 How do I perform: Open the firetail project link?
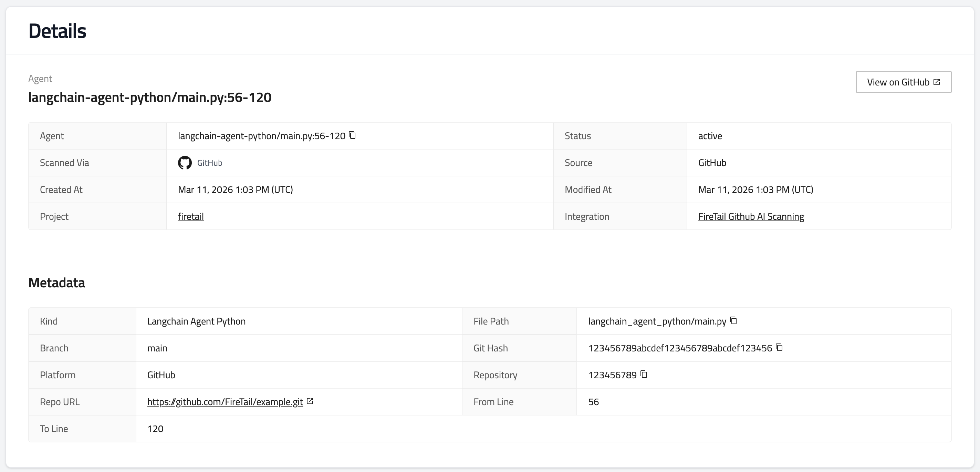click(191, 217)
